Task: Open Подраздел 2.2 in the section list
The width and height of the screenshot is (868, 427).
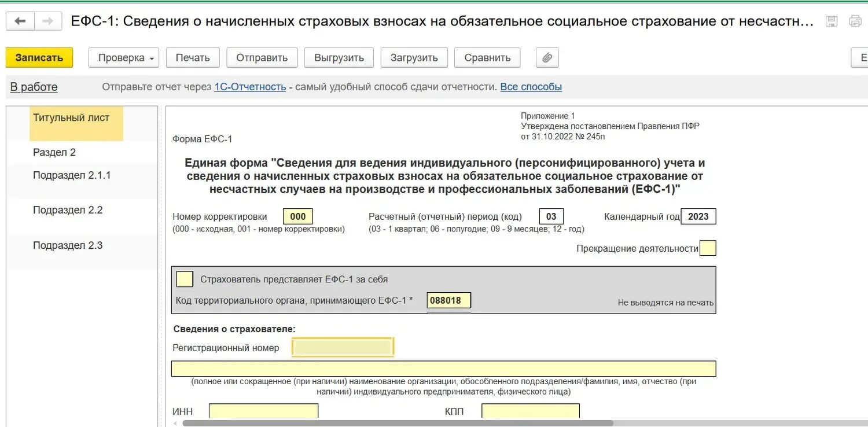Action: pyautogui.click(x=68, y=210)
